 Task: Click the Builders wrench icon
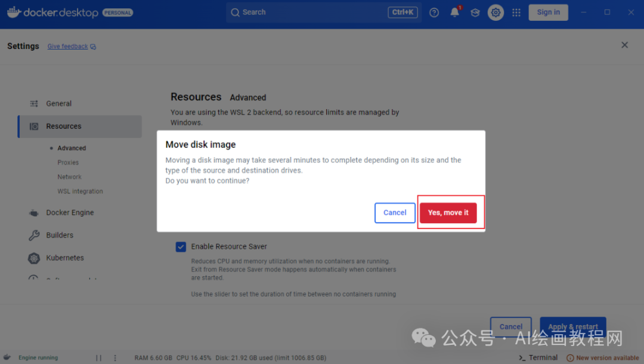(34, 235)
